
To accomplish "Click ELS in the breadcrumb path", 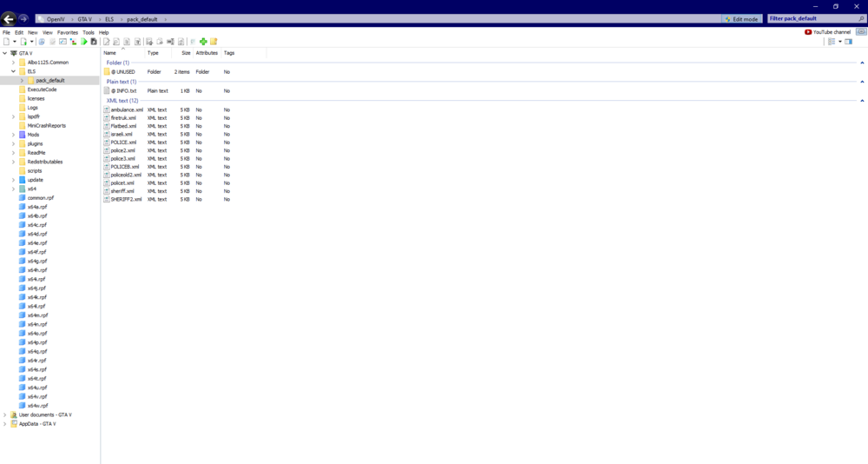I will click(109, 19).
